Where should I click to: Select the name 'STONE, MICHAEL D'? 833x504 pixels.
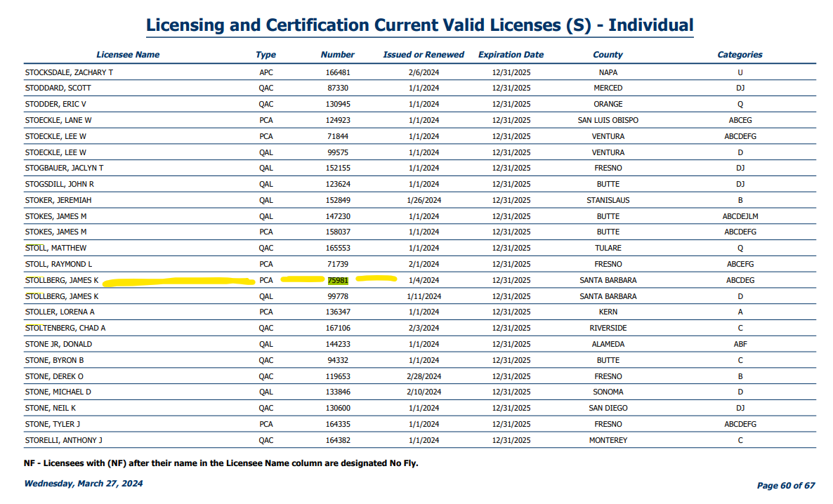[x=58, y=392]
